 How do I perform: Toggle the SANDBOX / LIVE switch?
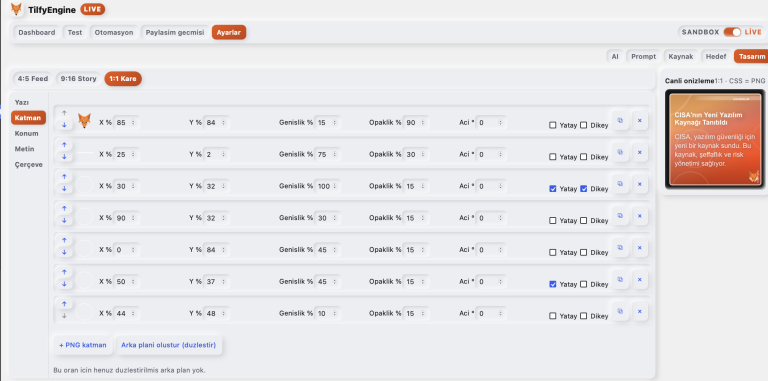point(732,32)
